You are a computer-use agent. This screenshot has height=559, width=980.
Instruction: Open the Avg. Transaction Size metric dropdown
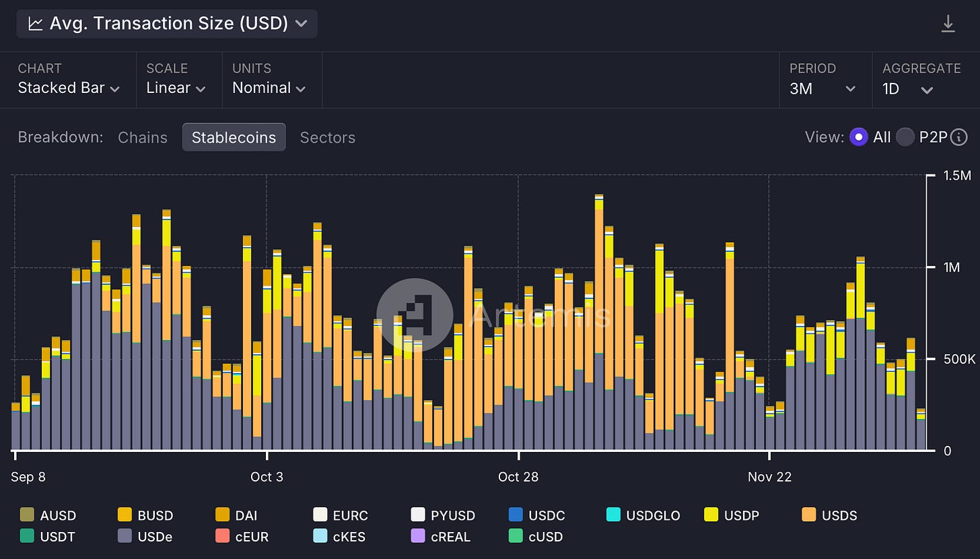point(168,24)
